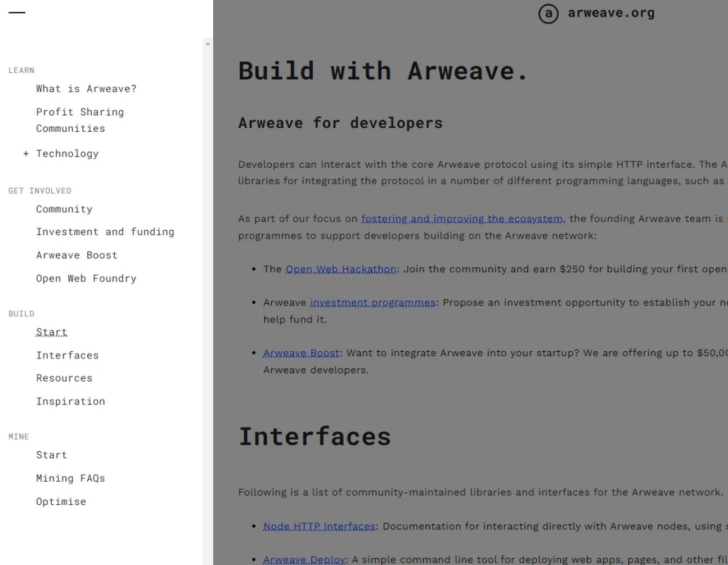Close the side menu with the dash icon
Screen dimensions: 728x565
[x=17, y=12]
